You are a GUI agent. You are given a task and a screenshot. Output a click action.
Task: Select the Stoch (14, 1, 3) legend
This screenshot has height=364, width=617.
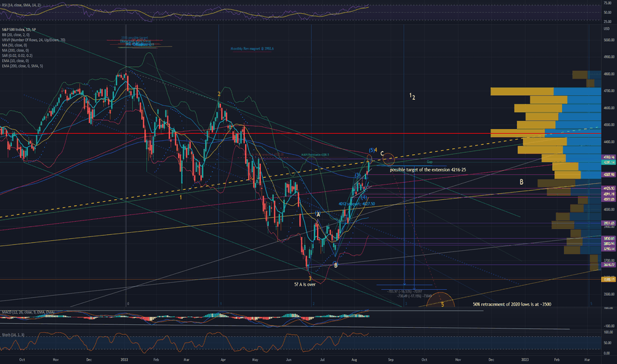coord(13,335)
